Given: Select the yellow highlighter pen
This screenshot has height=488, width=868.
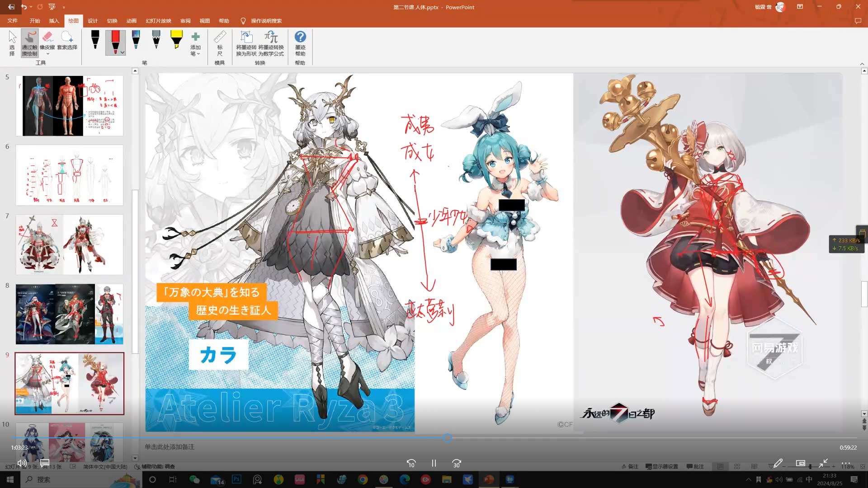Looking at the screenshot, I should pyautogui.click(x=176, y=40).
